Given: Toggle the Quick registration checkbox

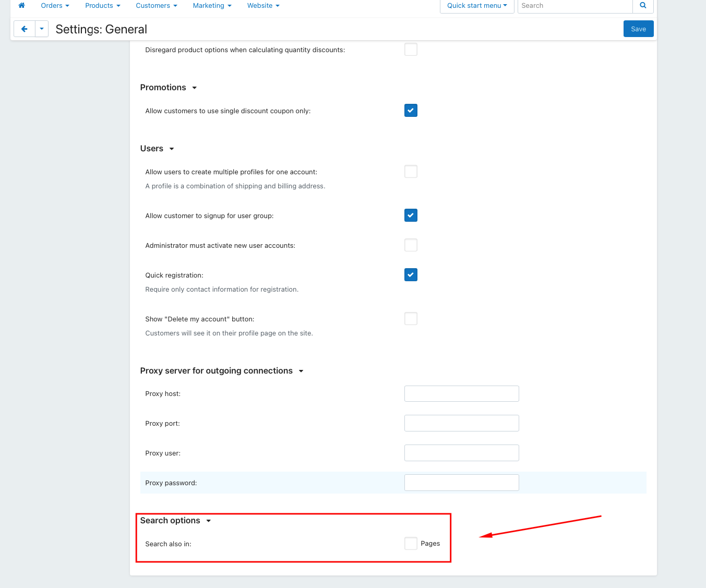Looking at the screenshot, I should click(x=411, y=275).
